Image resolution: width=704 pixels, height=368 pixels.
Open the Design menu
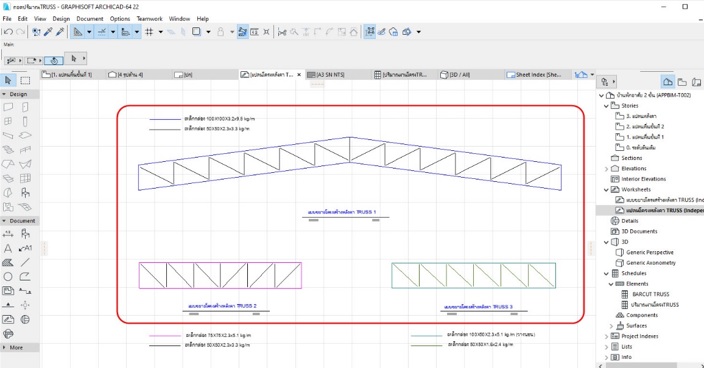61,19
